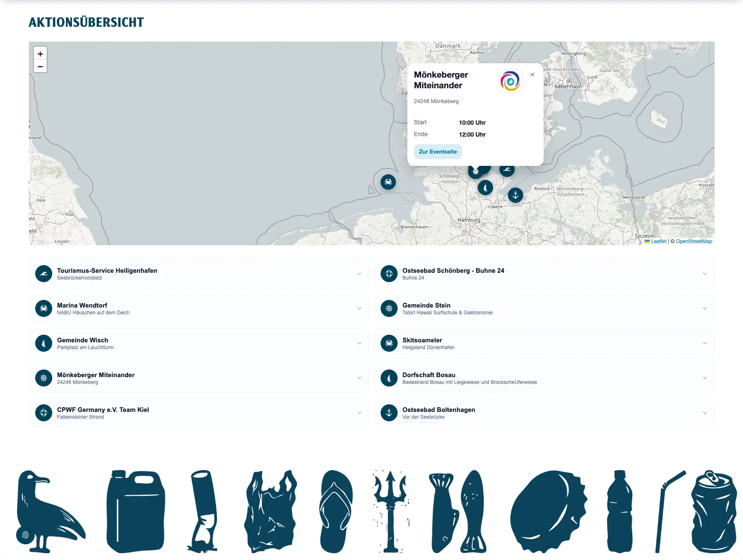Open the Leaflet attribution link
Viewport: 743px width, 560px height.
(x=659, y=241)
